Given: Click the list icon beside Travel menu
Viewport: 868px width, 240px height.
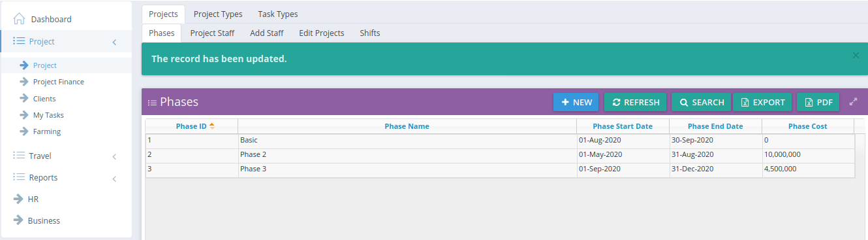Looking at the screenshot, I should (18, 156).
